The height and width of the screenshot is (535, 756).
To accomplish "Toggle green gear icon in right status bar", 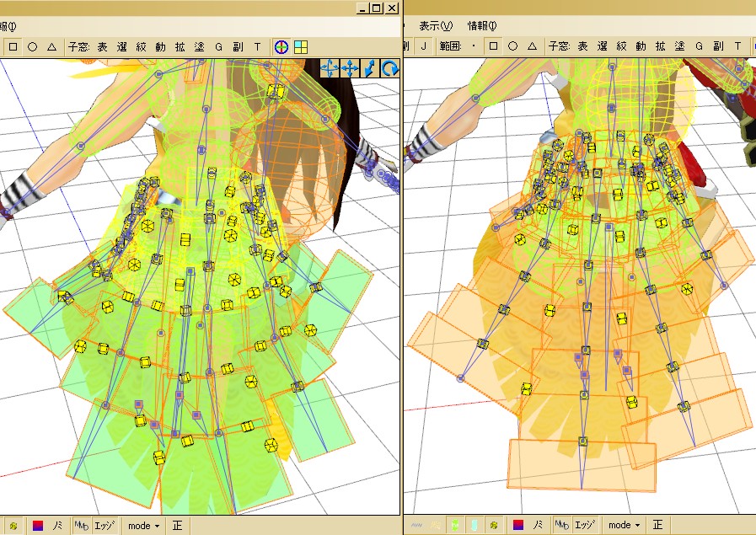I will (x=493, y=524).
